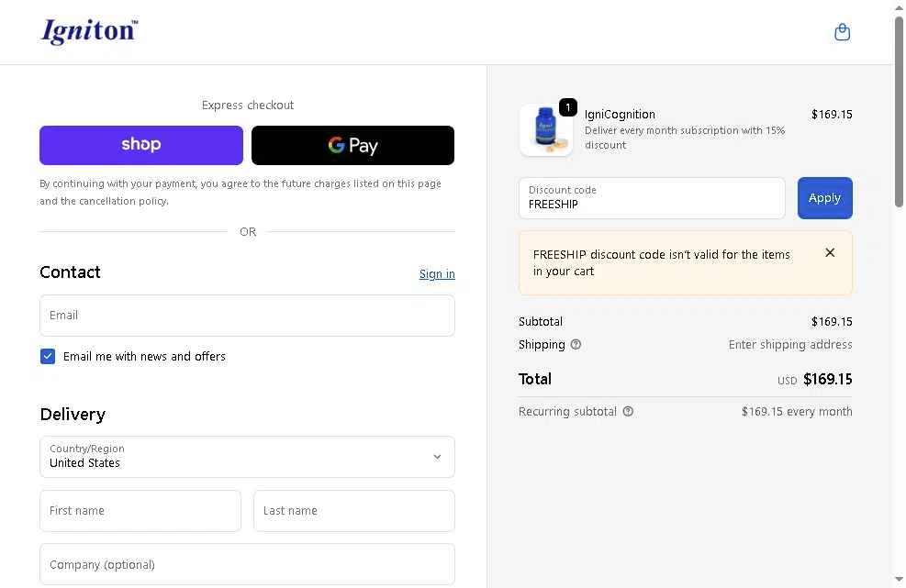
Task: Dismiss the FREESHIP invalid code notice
Action: [x=830, y=252]
